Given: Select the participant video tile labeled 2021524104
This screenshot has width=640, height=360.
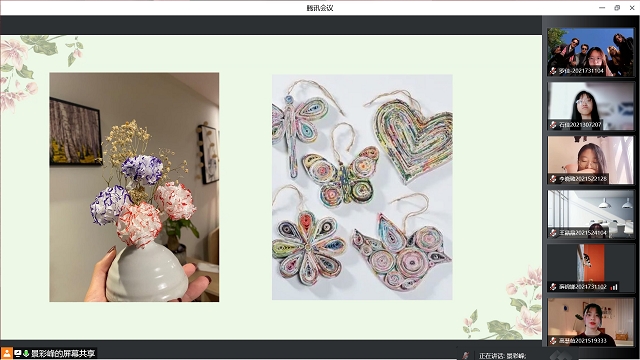Looking at the screenshot, I should pos(591,214).
